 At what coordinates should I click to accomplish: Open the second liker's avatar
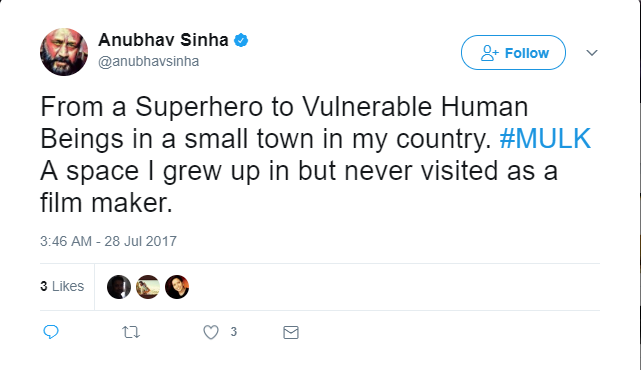pos(148,287)
